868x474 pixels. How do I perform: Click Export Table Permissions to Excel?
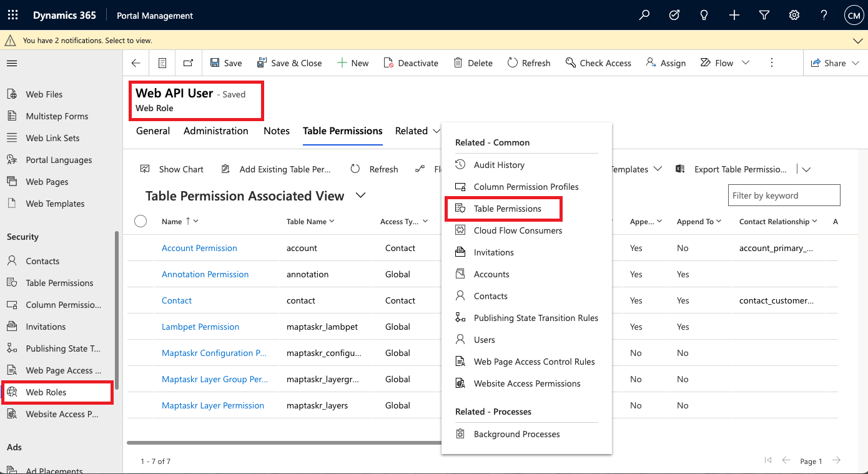731,169
